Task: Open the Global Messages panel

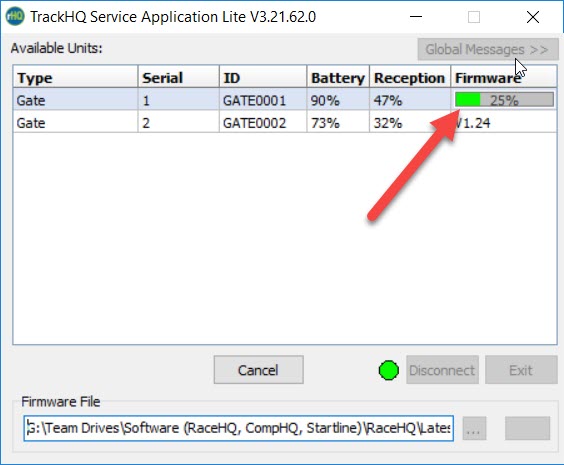Action: pos(488,49)
